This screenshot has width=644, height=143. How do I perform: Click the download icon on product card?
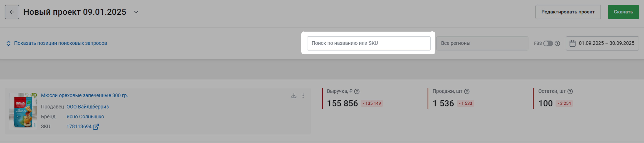pos(294,96)
